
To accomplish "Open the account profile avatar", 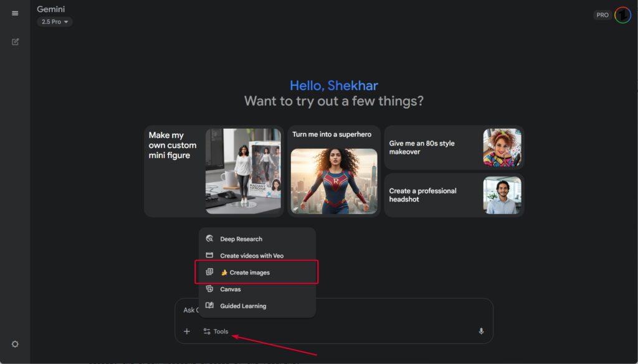I will [x=622, y=15].
